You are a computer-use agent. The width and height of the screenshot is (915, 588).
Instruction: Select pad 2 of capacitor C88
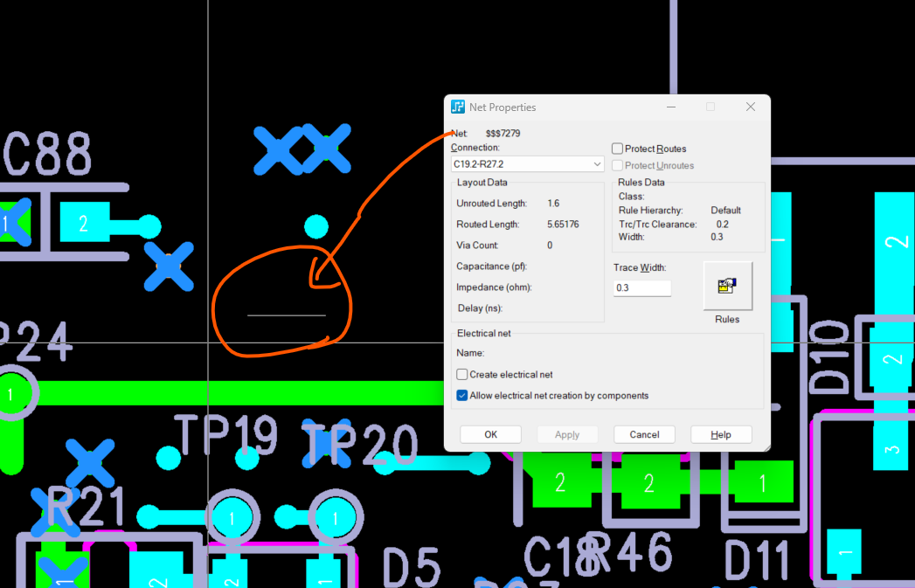point(84,223)
